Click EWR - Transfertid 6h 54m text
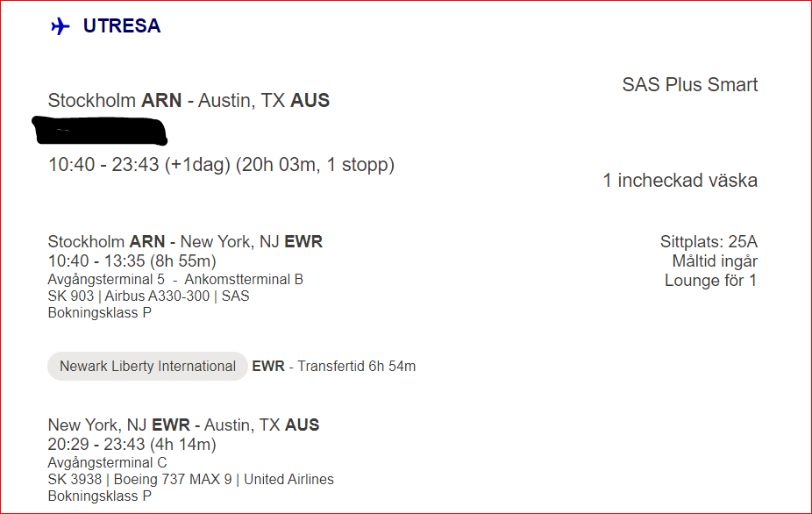 tap(333, 367)
